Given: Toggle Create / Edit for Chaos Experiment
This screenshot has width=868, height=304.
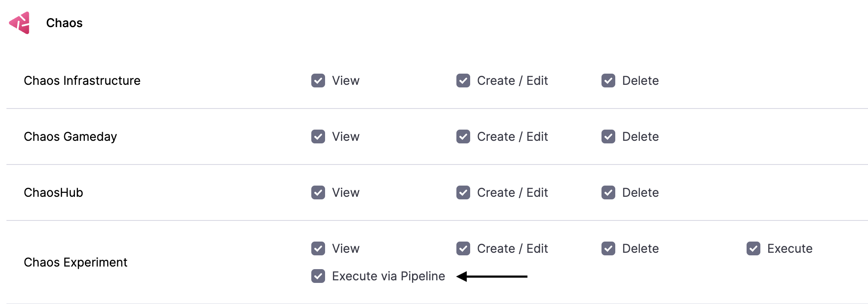Looking at the screenshot, I should (463, 248).
